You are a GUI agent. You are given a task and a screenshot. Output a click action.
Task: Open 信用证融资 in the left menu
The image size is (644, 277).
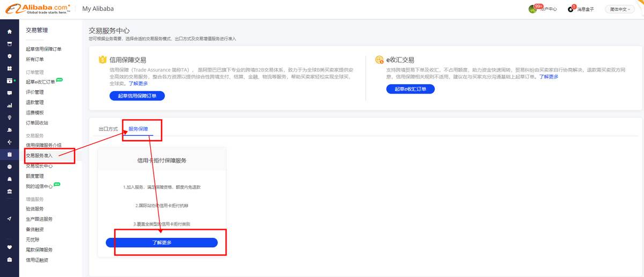37,260
